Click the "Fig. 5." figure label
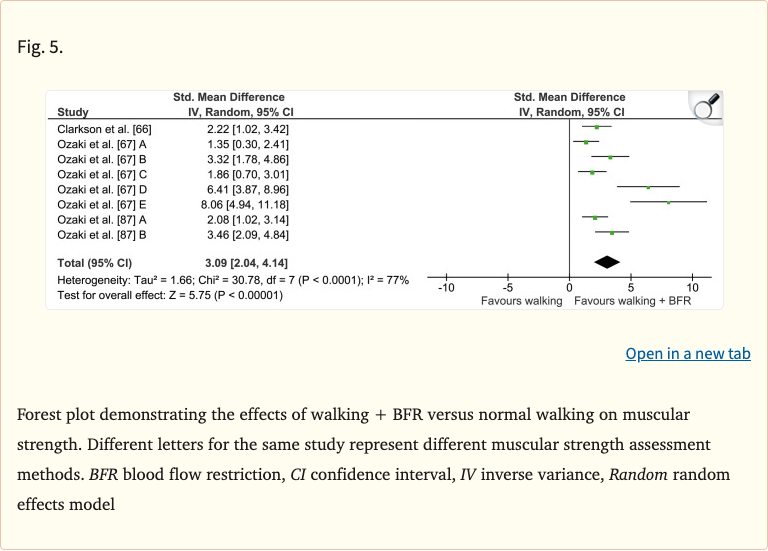The height and width of the screenshot is (551, 768). (x=40, y=46)
